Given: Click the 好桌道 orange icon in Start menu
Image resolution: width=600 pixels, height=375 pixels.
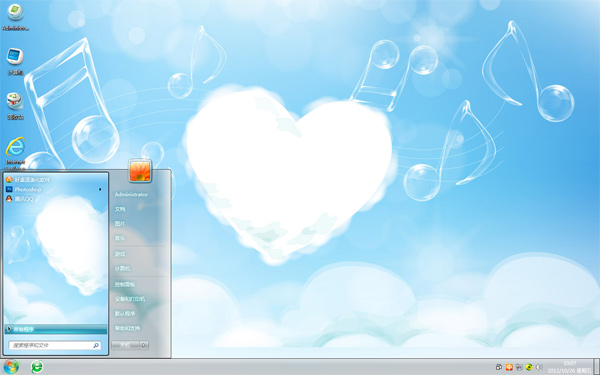Looking at the screenshot, I should pyautogui.click(x=9, y=179).
